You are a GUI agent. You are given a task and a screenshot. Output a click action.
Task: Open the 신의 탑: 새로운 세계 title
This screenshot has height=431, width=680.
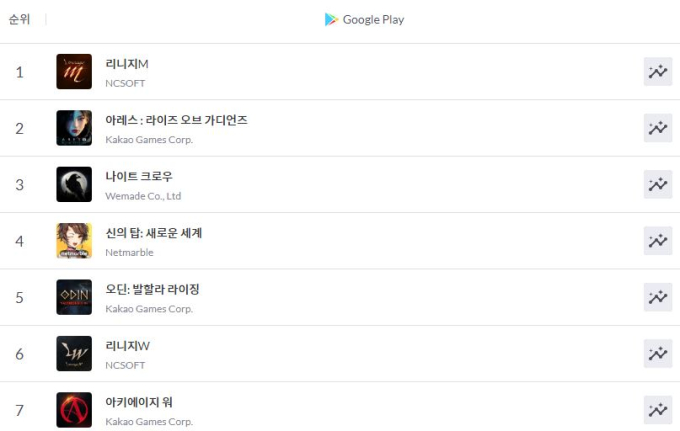point(154,233)
